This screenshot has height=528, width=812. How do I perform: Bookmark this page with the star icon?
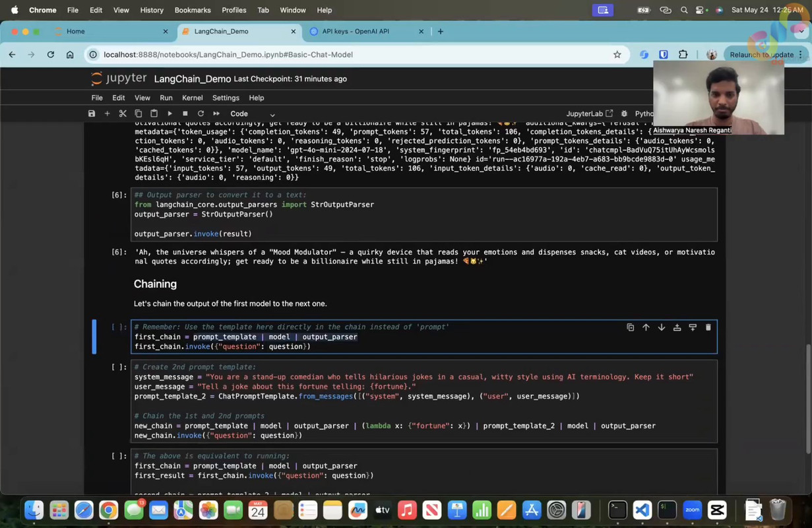point(617,55)
